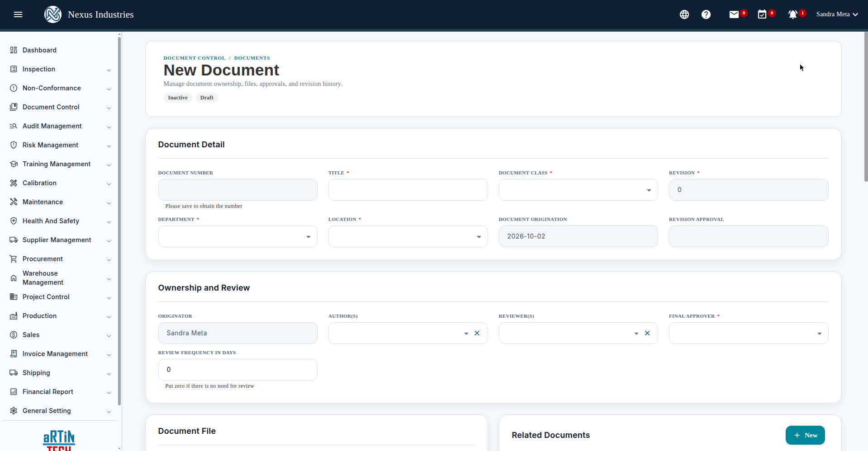Click into the Title input field
Screen dimensions: 868x451
[408, 190]
